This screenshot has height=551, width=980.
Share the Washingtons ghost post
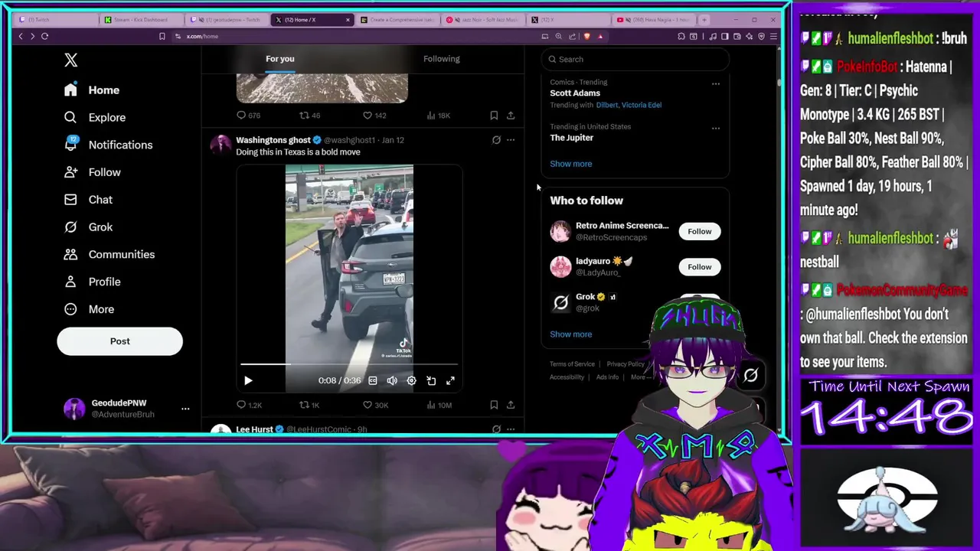coord(511,405)
